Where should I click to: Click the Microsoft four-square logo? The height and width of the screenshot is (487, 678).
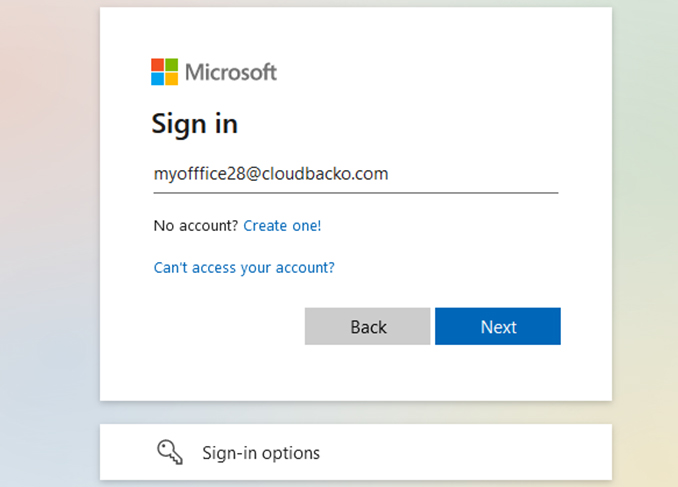[164, 72]
